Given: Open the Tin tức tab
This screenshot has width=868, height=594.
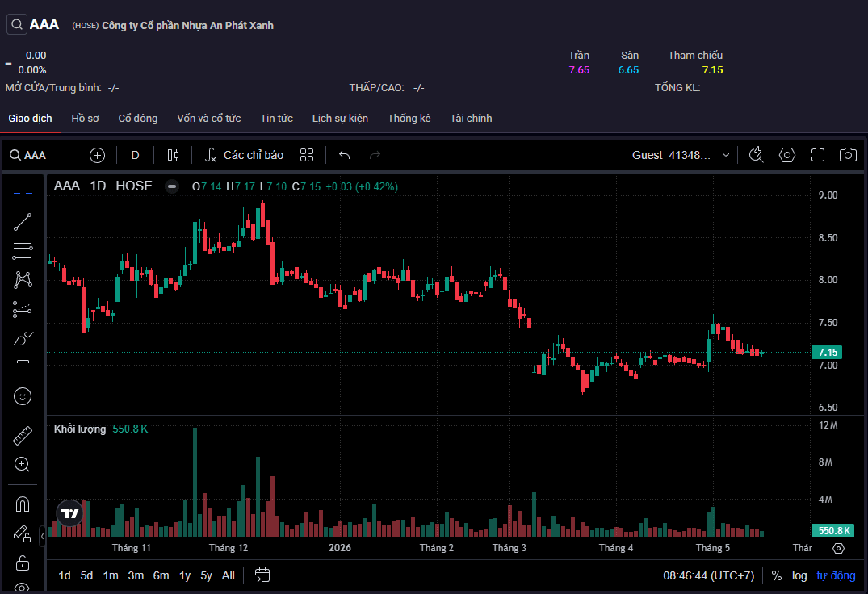Looking at the screenshot, I should click(x=277, y=119).
